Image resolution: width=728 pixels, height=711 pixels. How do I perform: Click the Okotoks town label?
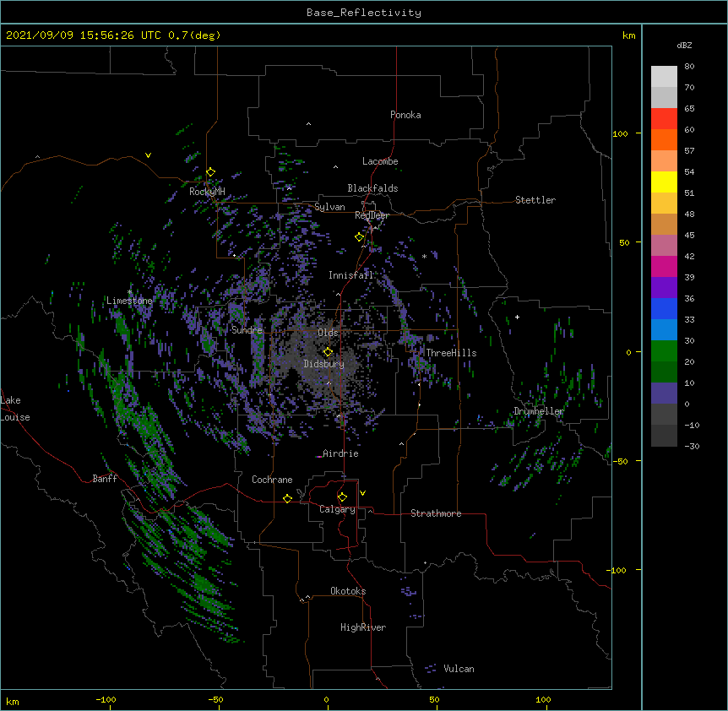click(x=348, y=591)
